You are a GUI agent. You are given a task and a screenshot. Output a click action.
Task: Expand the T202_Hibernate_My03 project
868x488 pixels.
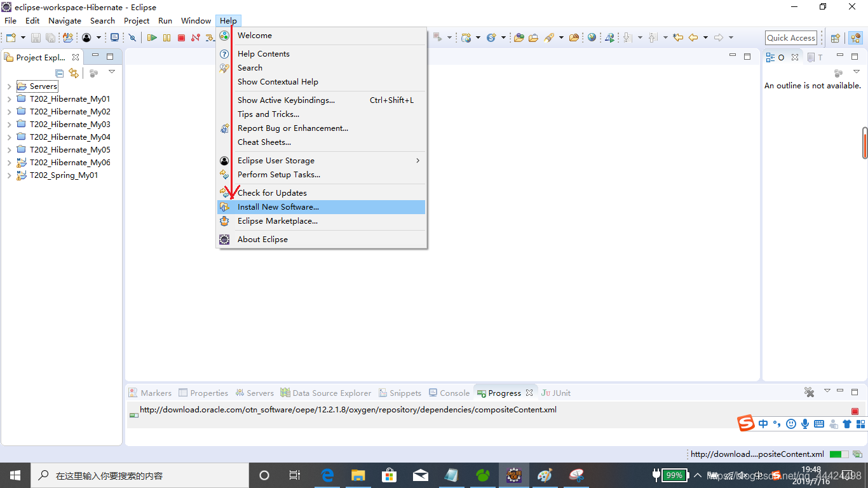click(9, 125)
